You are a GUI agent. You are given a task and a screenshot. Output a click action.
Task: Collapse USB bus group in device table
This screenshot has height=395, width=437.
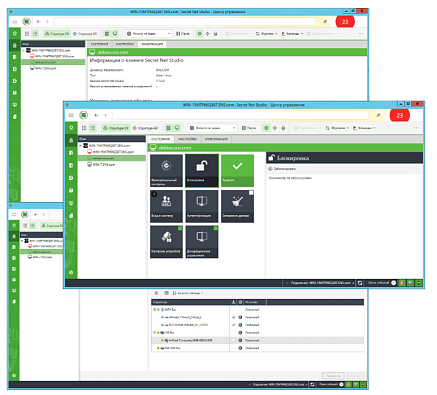point(155,333)
